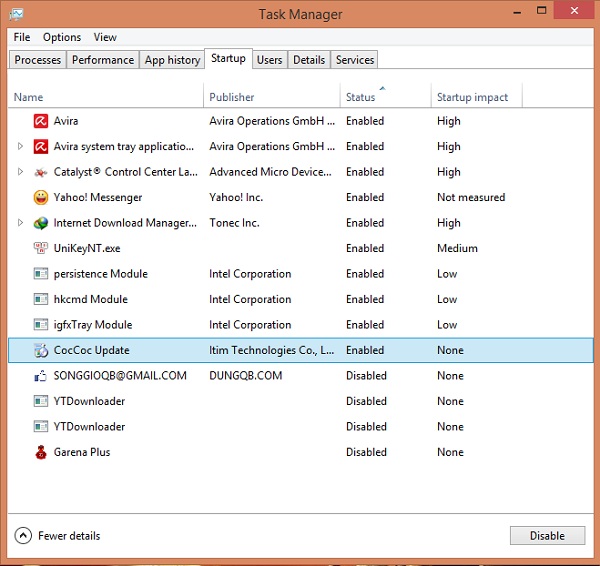Click the Advanced Micro Device publisher cell
Viewport: 600px width, 566px height.
[x=271, y=172]
